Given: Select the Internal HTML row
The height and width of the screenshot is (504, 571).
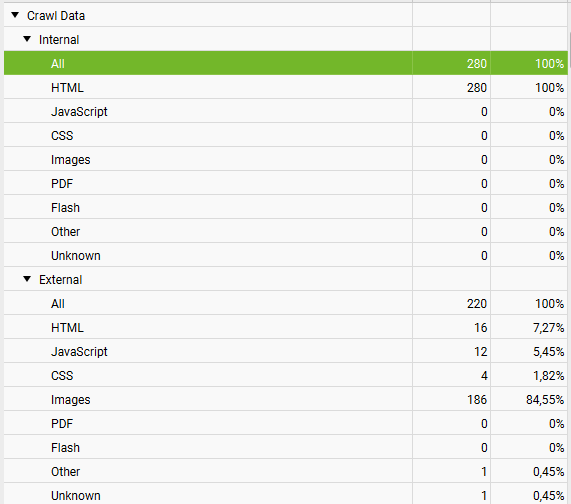Looking at the screenshot, I should tap(286, 87).
